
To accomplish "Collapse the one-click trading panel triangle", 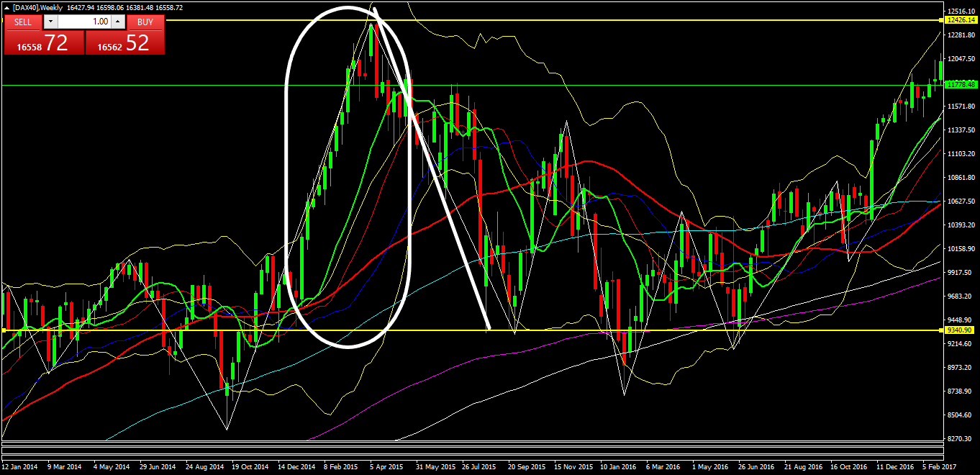I will tap(7, 8).
